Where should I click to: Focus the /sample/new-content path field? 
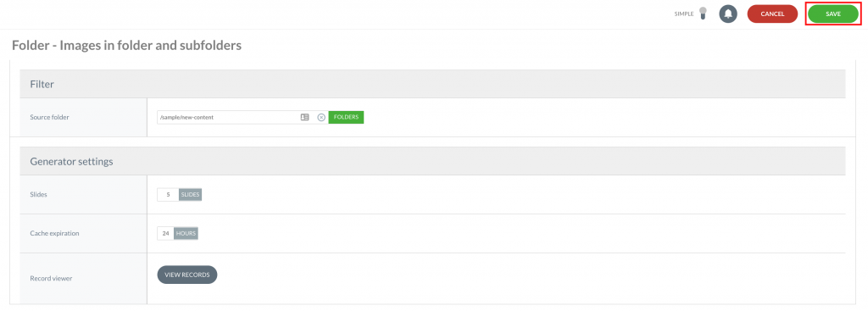[228, 117]
